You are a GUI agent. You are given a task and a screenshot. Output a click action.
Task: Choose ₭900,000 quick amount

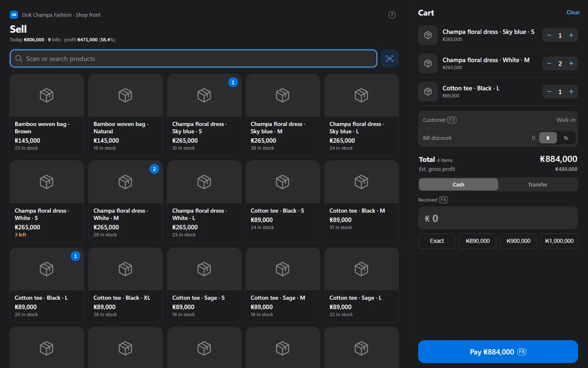(x=519, y=241)
